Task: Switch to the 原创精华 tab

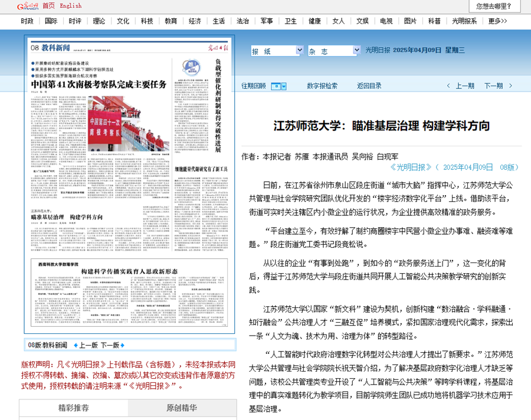Action: point(182,408)
